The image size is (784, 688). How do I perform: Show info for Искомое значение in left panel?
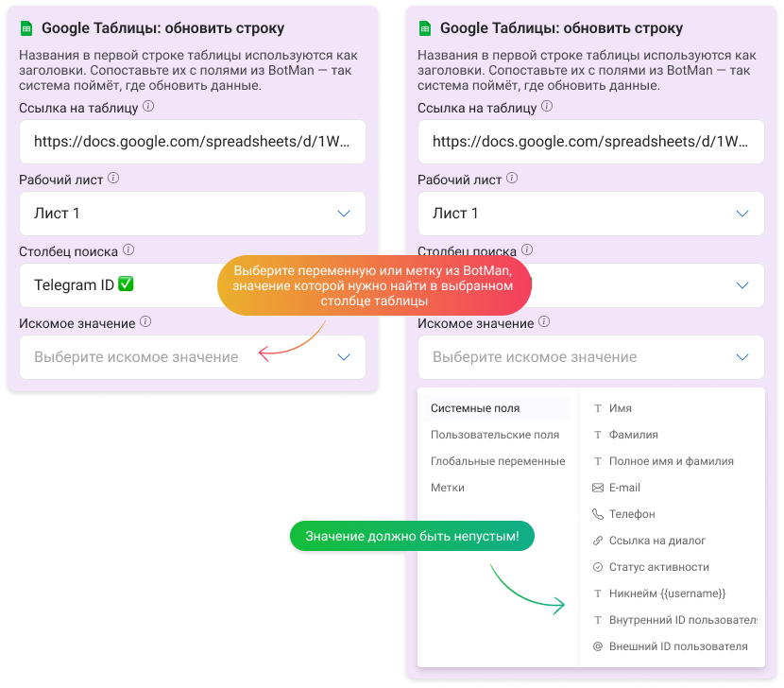[145, 321]
